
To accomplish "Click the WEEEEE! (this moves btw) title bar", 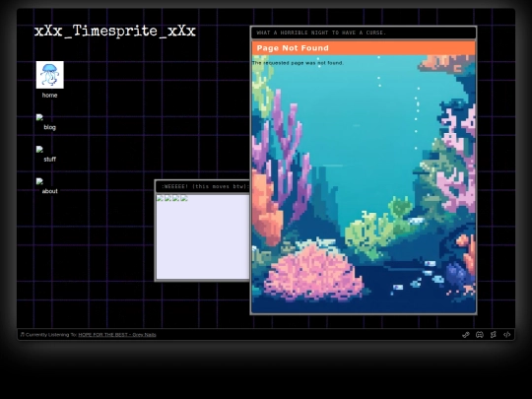I will (x=203, y=186).
